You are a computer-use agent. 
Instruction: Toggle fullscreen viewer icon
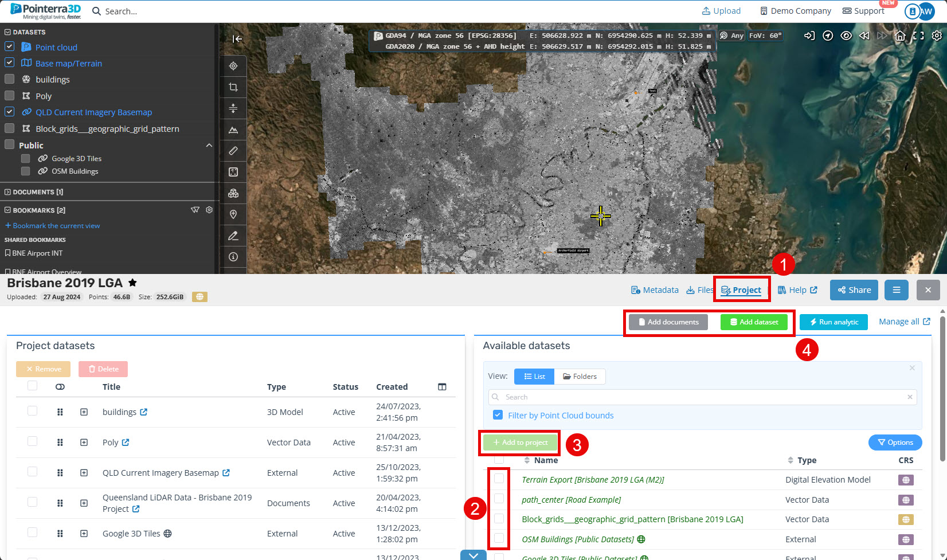[x=918, y=36]
